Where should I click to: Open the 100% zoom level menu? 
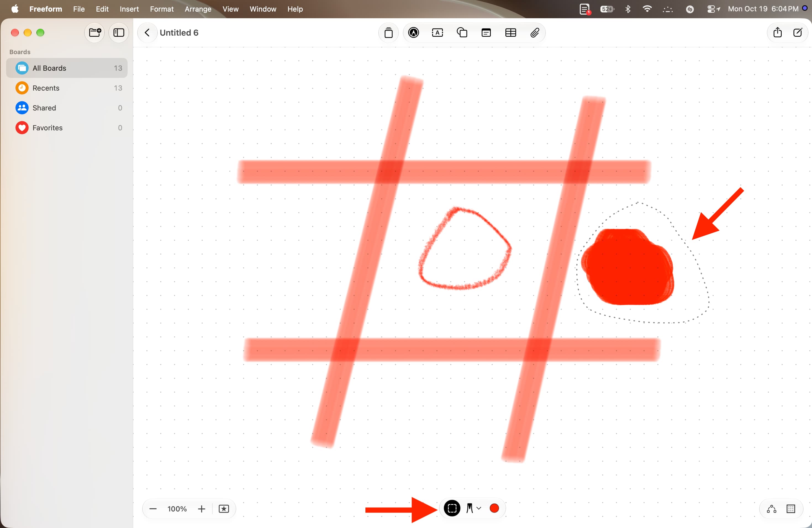tap(177, 509)
